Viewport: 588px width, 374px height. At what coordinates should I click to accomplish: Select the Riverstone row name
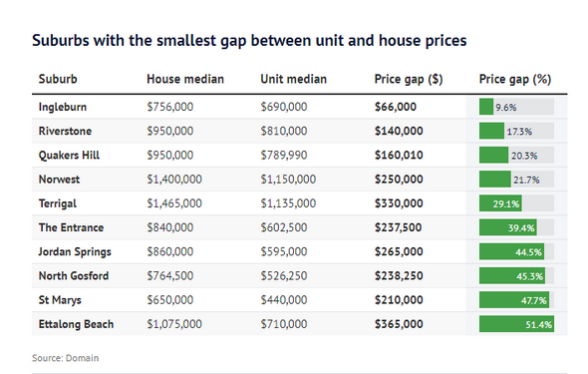coord(65,131)
